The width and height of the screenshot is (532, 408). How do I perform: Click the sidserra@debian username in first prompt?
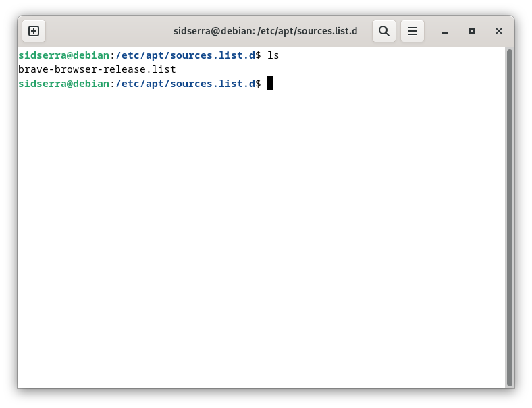pos(63,55)
